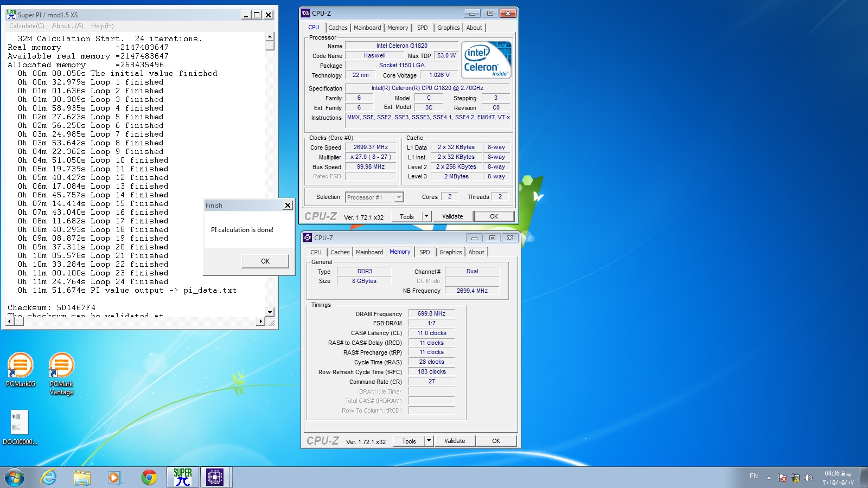Open the DOC00000 desktop file icon
This screenshot has height=488, width=868.
20,428
